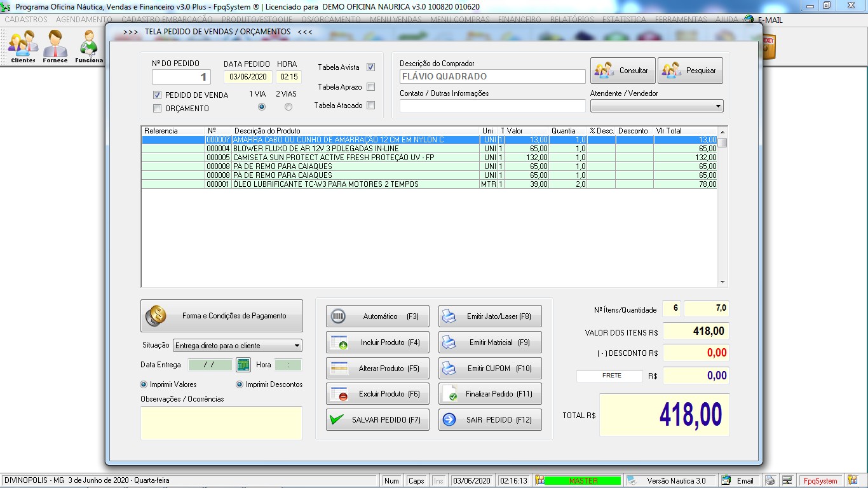Enable the Orçamento checkbox

pyautogui.click(x=158, y=109)
